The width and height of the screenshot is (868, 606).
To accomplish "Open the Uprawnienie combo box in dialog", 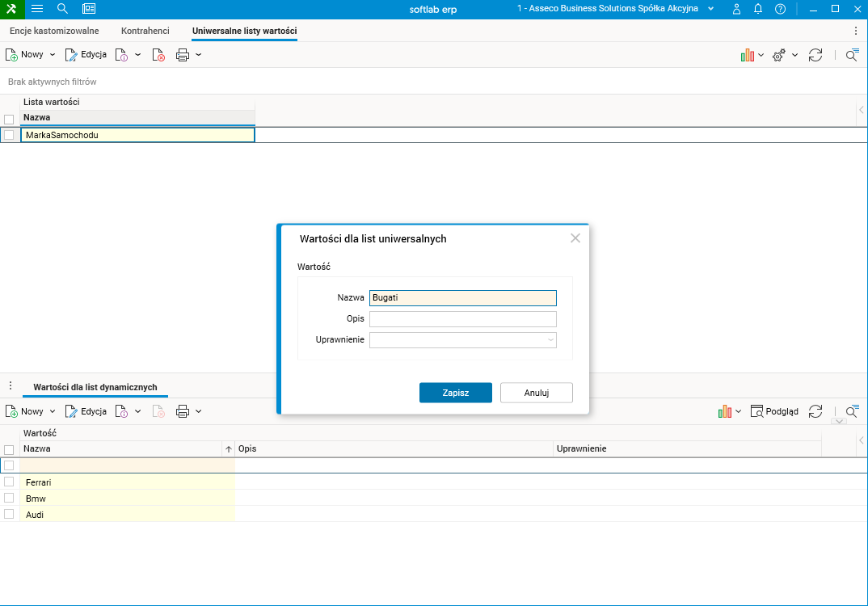I will tap(463, 340).
